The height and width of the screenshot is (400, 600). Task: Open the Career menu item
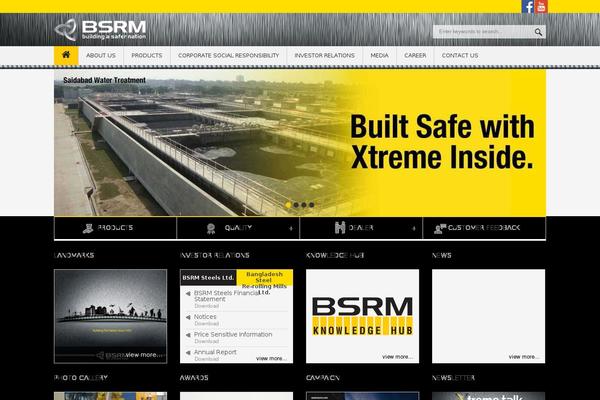click(x=415, y=56)
